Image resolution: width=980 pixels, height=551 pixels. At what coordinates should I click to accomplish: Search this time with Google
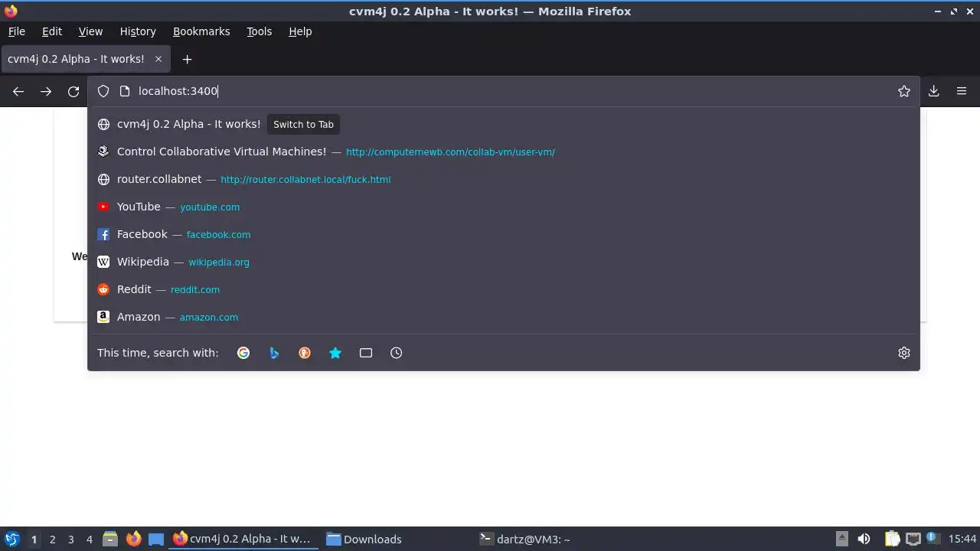tap(243, 353)
